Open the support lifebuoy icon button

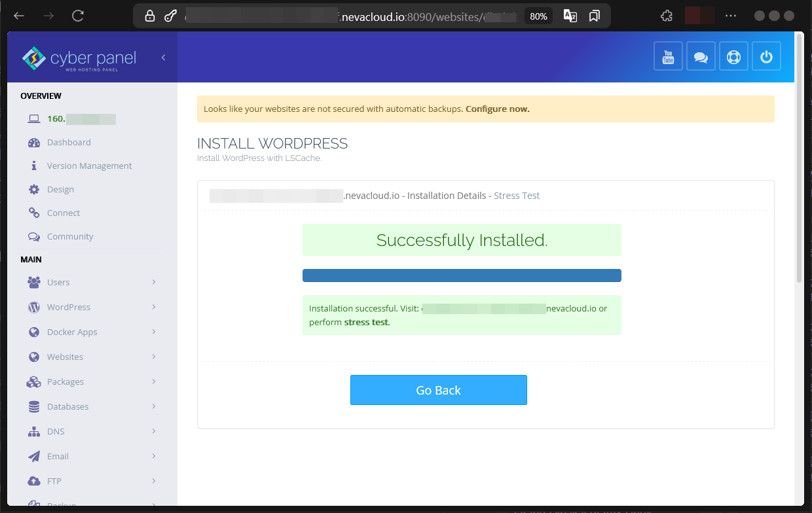(733, 56)
